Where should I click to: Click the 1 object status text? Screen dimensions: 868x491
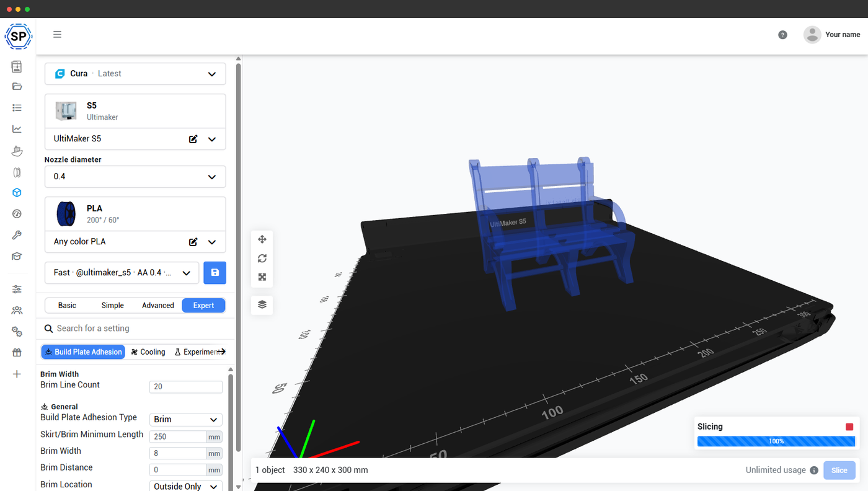point(270,470)
